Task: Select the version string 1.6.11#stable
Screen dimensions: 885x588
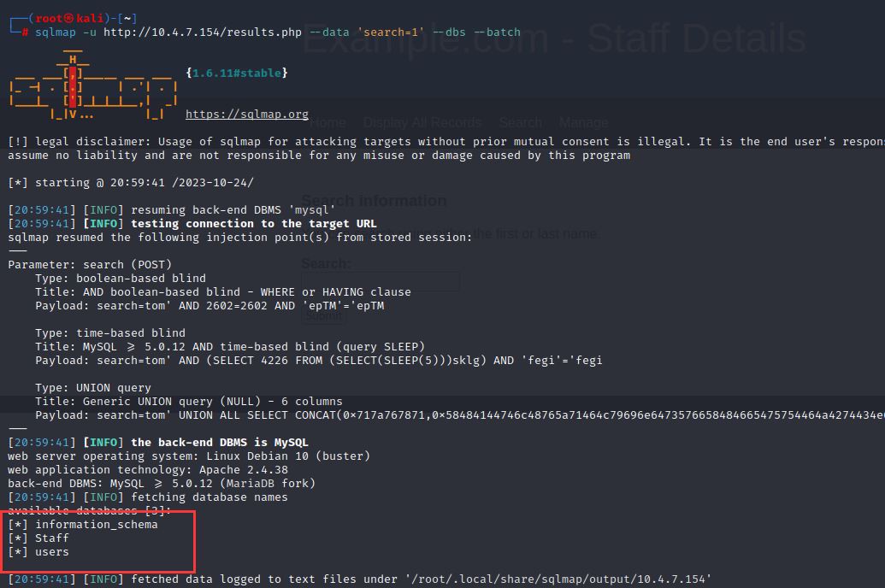Action: click(x=237, y=73)
